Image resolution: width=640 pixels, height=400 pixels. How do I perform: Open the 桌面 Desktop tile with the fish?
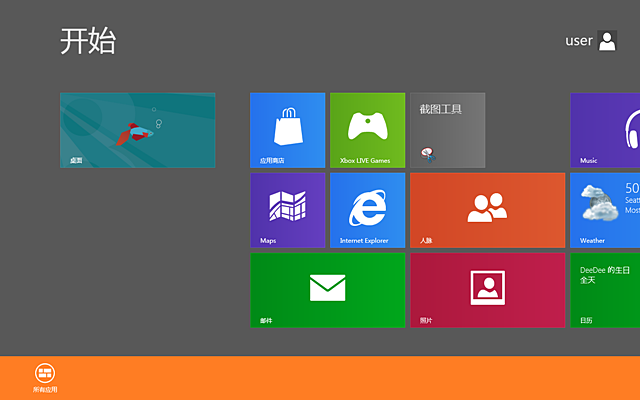pyautogui.click(x=138, y=130)
